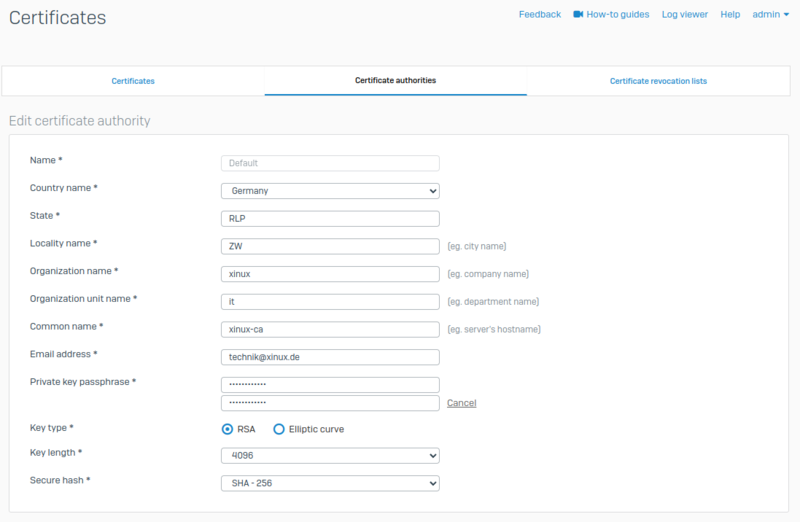This screenshot has width=800, height=522.
Task: Click the Email address input field
Action: pyautogui.click(x=329, y=357)
